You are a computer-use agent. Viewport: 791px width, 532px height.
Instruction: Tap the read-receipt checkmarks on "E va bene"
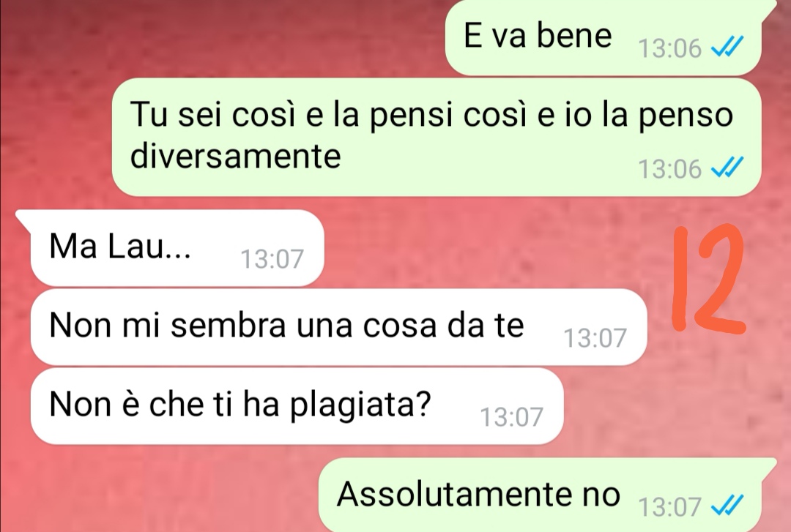pyautogui.click(x=727, y=48)
